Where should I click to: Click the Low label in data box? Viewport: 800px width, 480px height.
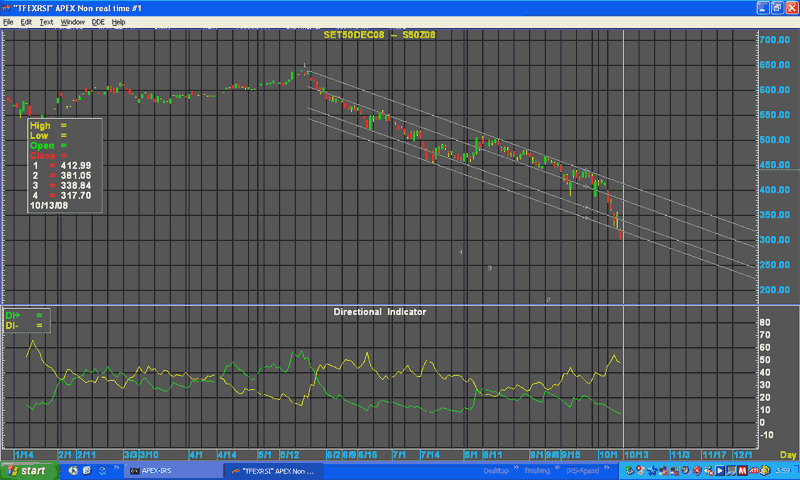pos(39,136)
